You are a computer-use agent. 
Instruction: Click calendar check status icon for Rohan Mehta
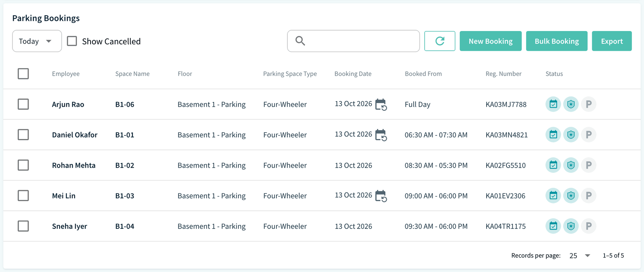pyautogui.click(x=553, y=165)
